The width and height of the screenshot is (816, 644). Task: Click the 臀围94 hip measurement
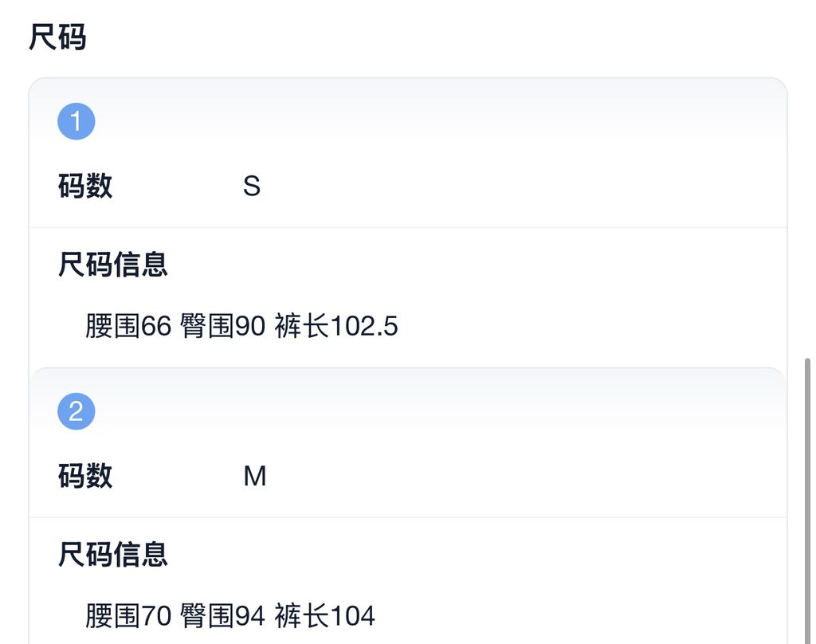pos(222,615)
